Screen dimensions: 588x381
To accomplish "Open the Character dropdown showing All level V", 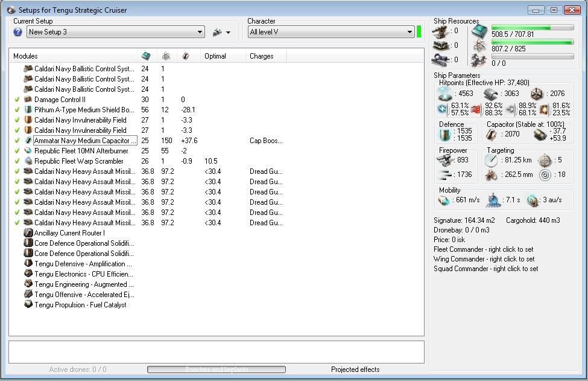I will (330, 32).
